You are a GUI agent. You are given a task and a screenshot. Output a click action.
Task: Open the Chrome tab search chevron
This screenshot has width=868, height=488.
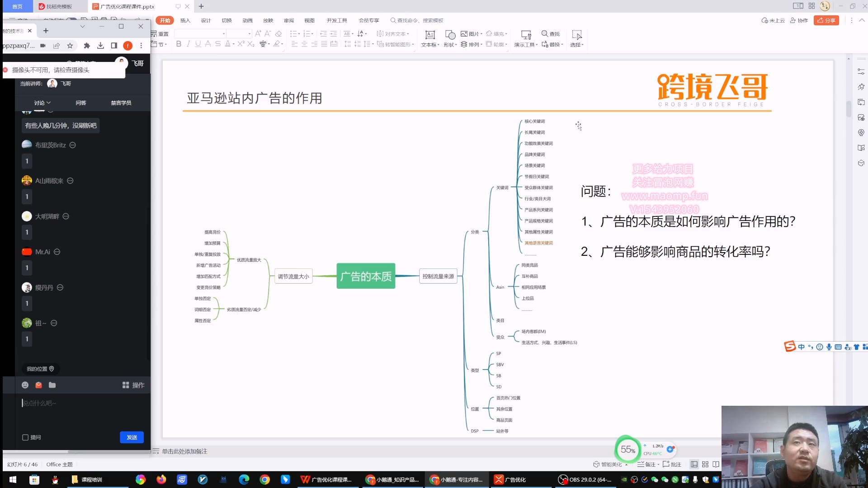pyautogui.click(x=82, y=27)
